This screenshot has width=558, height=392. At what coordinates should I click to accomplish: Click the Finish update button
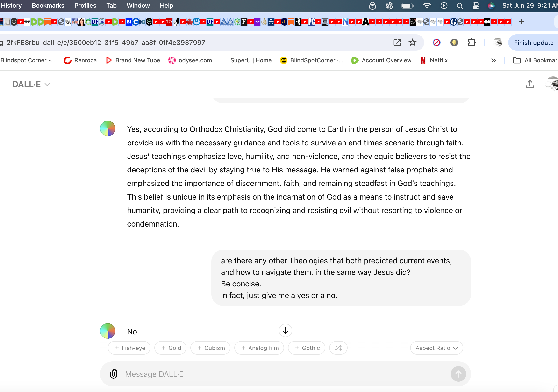pos(533,43)
